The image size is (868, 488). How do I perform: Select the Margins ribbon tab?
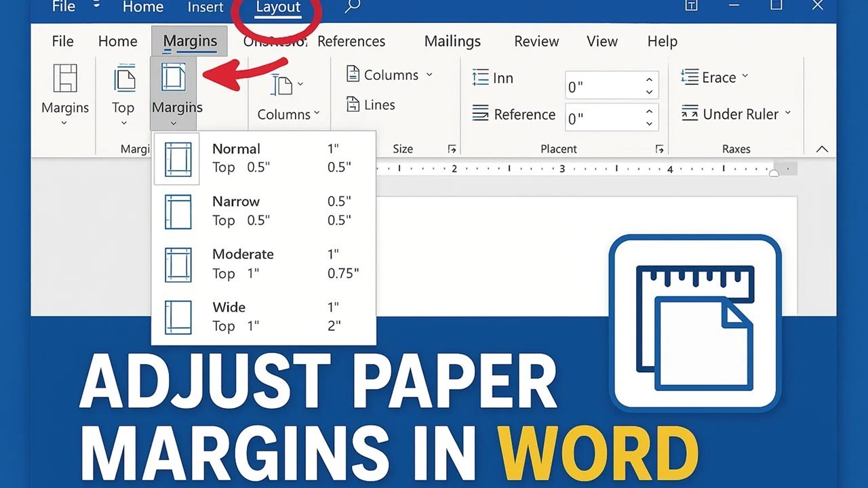coord(190,41)
